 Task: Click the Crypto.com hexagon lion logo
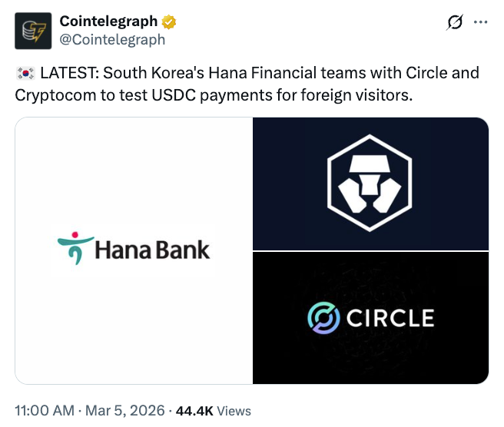coord(369,184)
